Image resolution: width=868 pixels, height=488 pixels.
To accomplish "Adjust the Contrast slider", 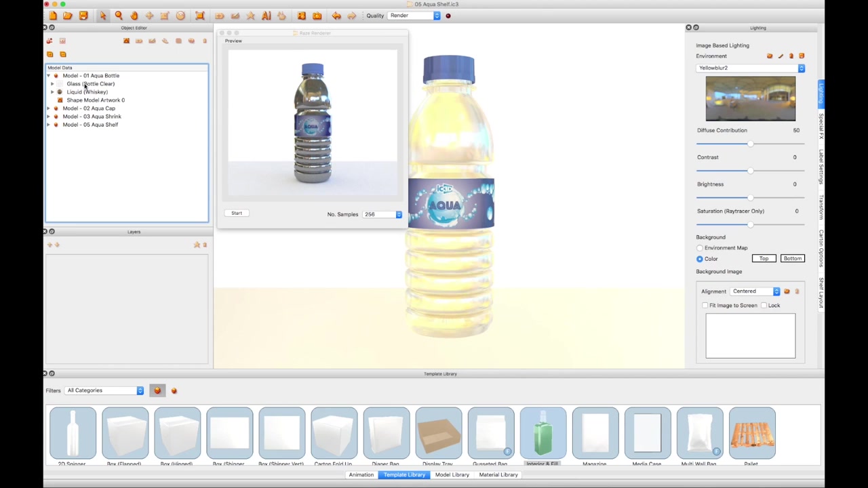I will click(750, 171).
